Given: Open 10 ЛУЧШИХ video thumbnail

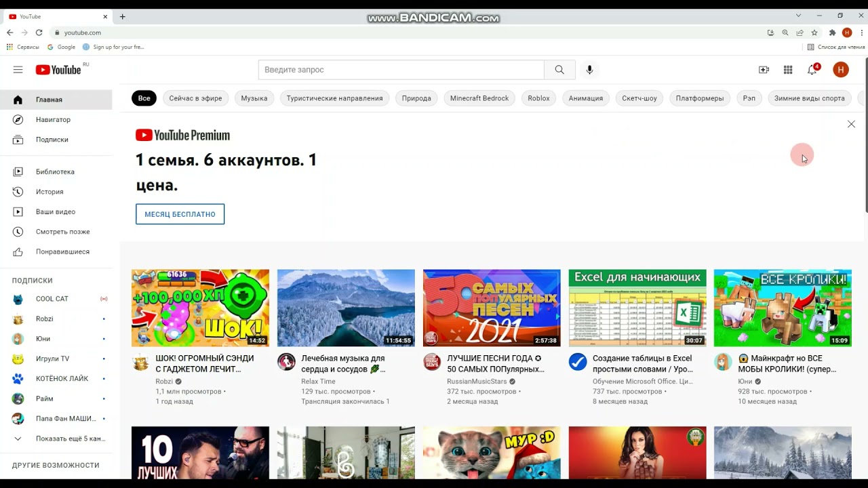Looking at the screenshot, I should tap(200, 453).
